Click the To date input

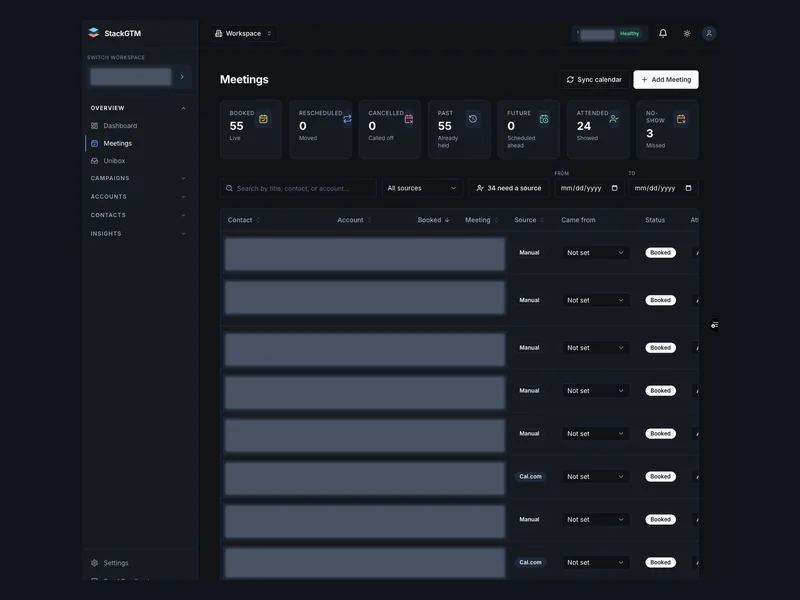point(663,188)
